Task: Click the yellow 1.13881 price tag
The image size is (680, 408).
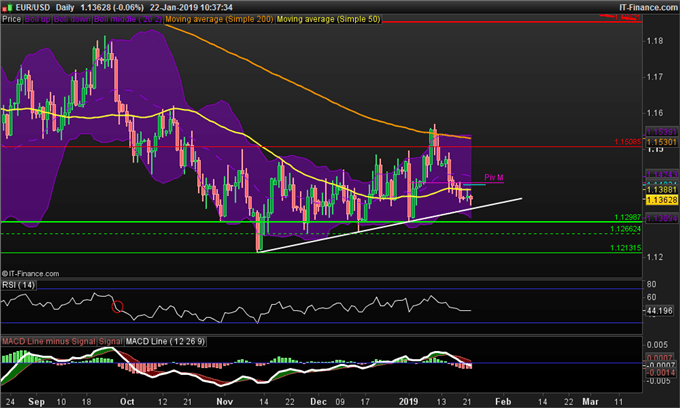Action: (661, 190)
